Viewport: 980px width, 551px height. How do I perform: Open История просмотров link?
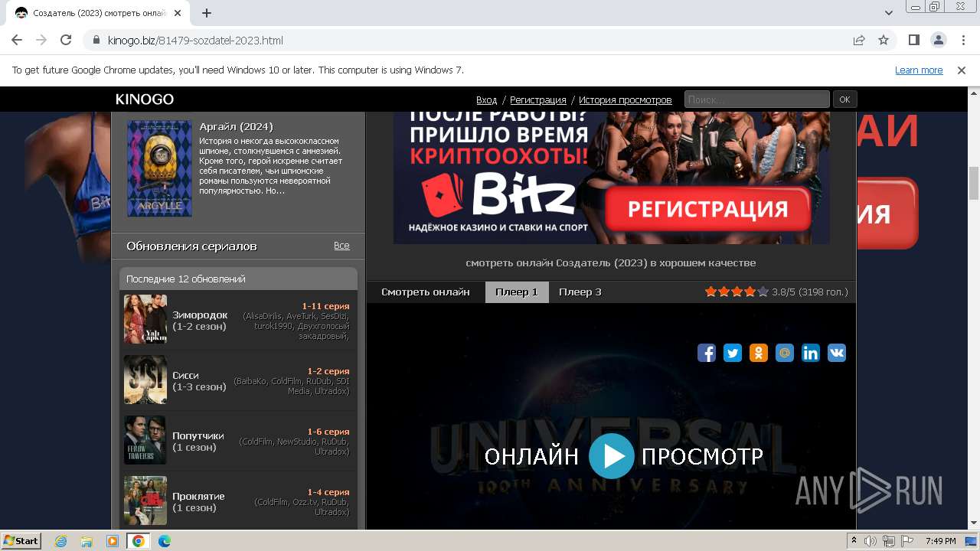(x=626, y=99)
